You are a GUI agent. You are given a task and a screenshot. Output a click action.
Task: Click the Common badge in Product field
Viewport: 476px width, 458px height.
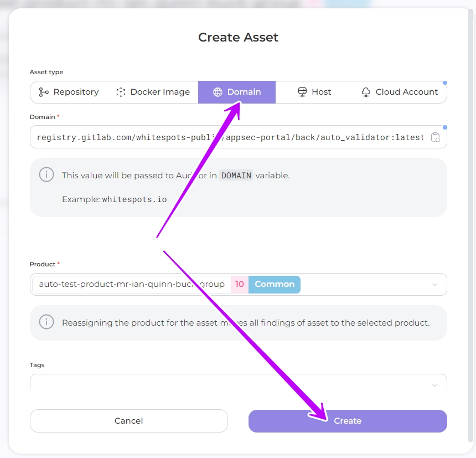[x=275, y=284]
